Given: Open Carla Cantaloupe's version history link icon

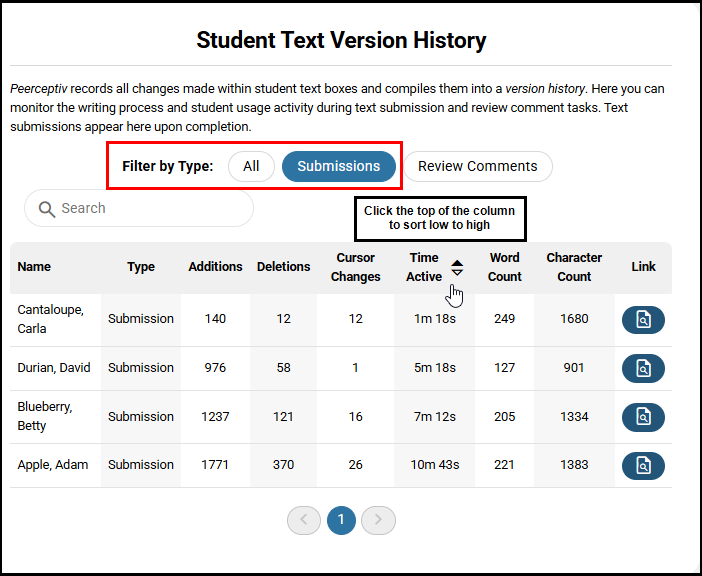Looking at the screenshot, I should (643, 320).
